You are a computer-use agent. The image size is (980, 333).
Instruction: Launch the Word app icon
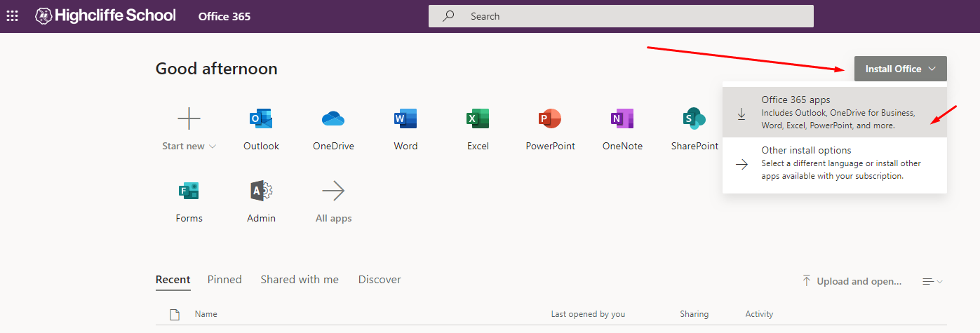[x=405, y=118]
